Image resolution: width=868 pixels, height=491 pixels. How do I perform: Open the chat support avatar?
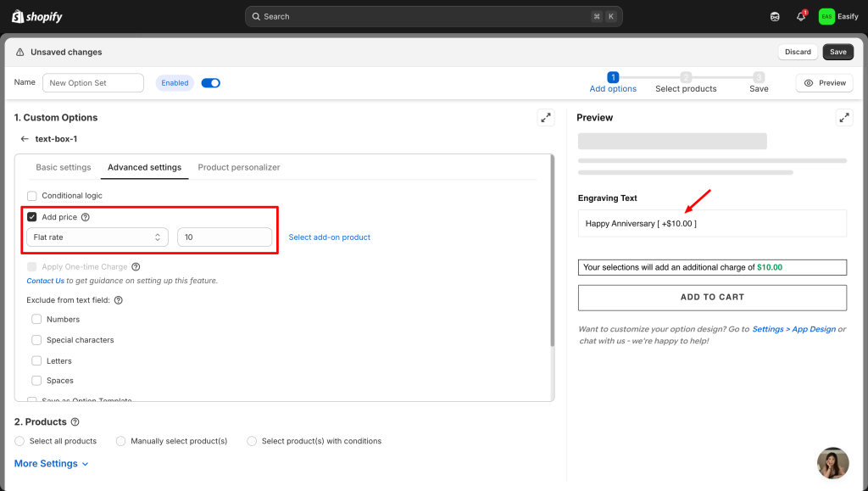[832, 463]
